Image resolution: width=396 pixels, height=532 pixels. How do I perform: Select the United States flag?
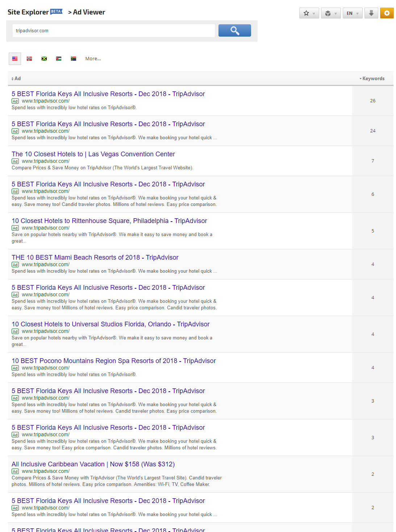[15, 58]
